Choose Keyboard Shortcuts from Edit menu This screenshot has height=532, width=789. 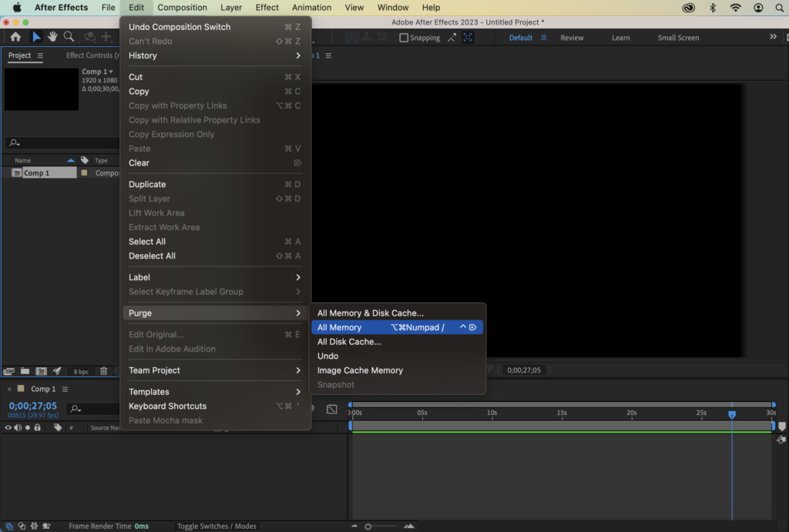point(215,406)
